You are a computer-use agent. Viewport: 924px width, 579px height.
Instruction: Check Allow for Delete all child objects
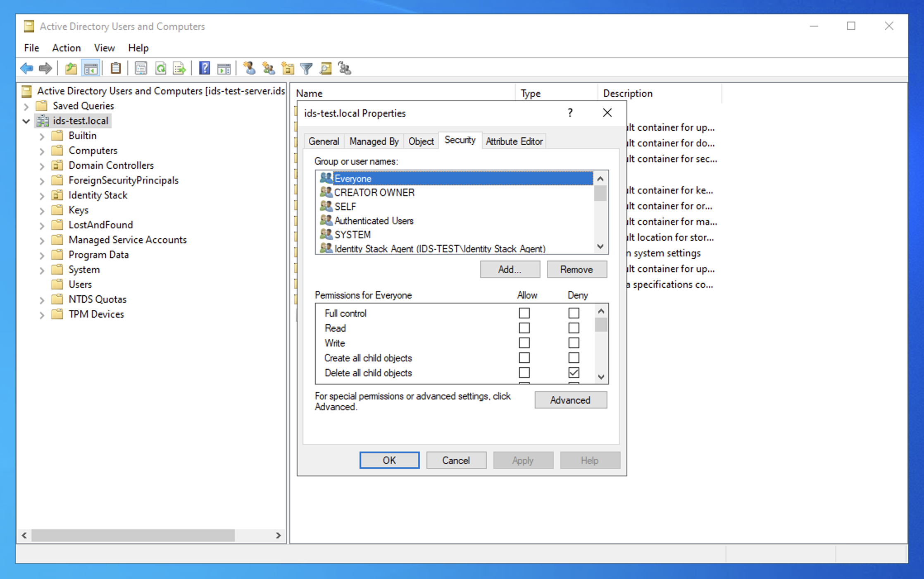click(x=524, y=373)
